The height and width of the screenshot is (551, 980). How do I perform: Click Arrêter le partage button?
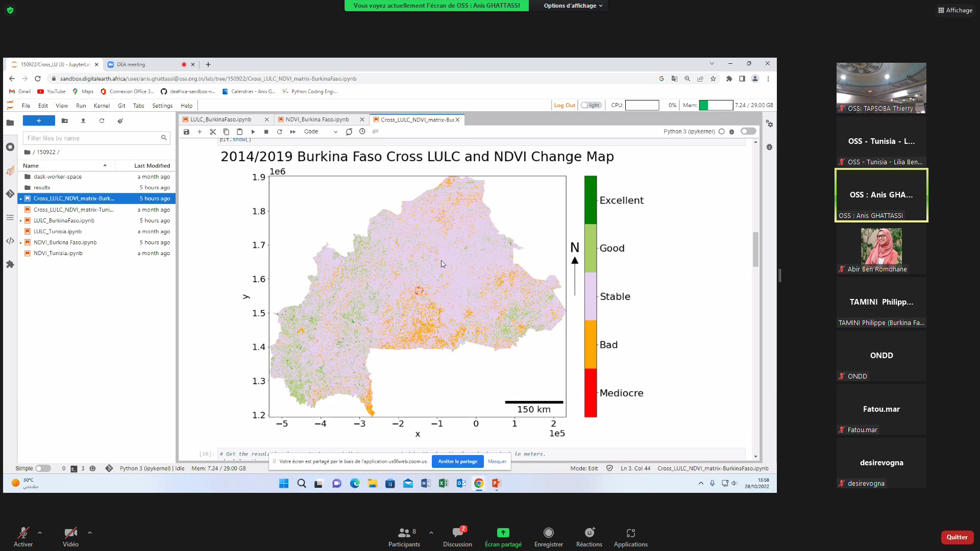click(x=457, y=461)
